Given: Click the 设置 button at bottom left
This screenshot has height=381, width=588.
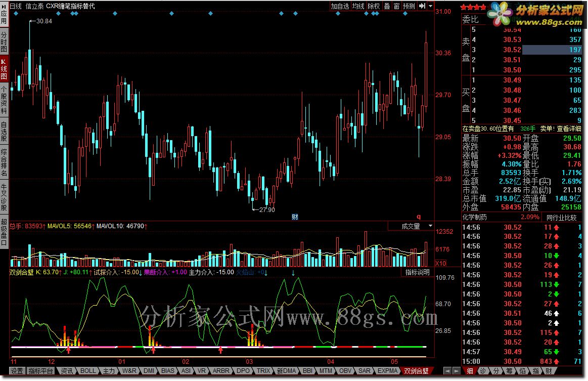Looking at the screenshot, I should coord(17,371).
